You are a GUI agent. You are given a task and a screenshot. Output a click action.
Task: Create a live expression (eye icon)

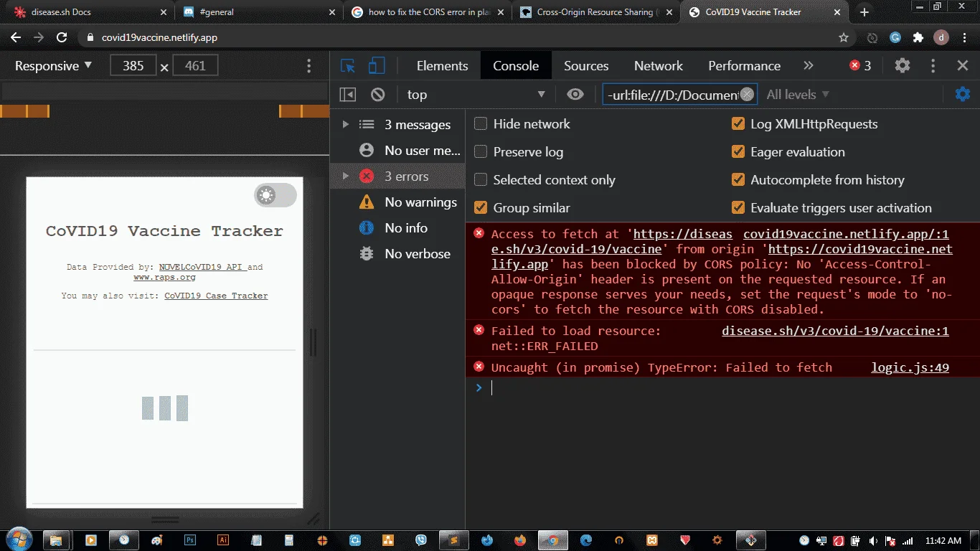575,94
